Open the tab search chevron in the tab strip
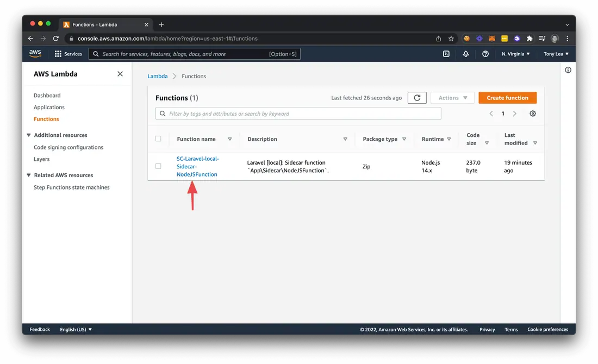Image resolution: width=598 pixels, height=364 pixels. click(x=567, y=24)
